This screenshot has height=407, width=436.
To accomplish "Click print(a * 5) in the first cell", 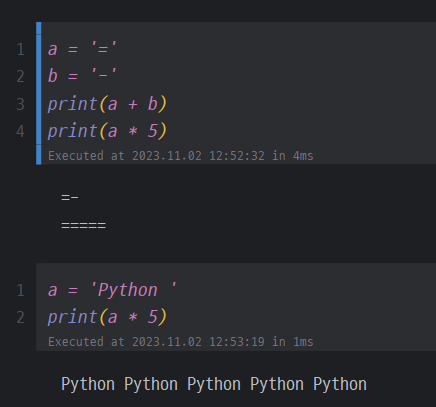I will click(x=107, y=131).
